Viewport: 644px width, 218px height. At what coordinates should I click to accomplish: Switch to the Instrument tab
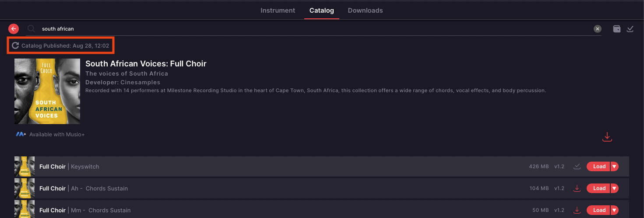278,10
